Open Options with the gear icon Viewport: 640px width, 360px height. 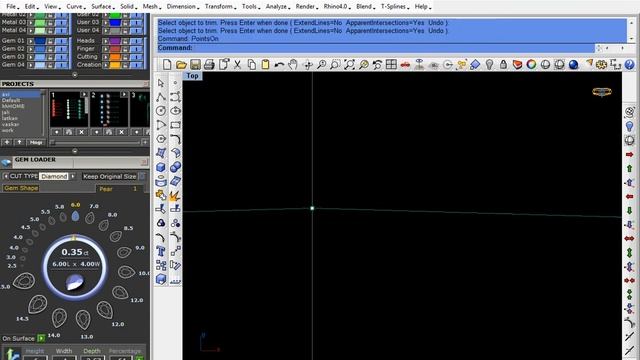click(x=601, y=64)
